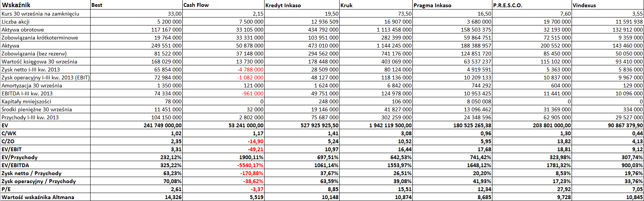644x201 pixels.
Task: Select the 'EV/EBIT' row label
Action: pyautogui.click(x=12, y=149)
